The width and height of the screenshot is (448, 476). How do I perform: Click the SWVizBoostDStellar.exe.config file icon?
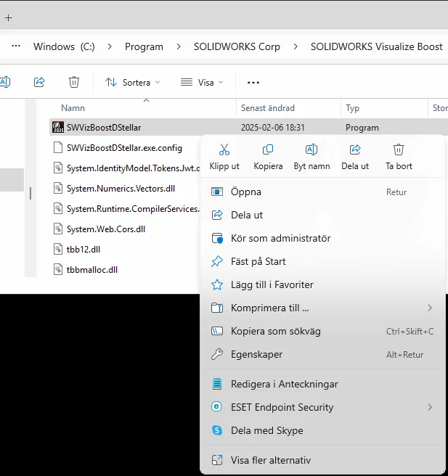click(58, 148)
